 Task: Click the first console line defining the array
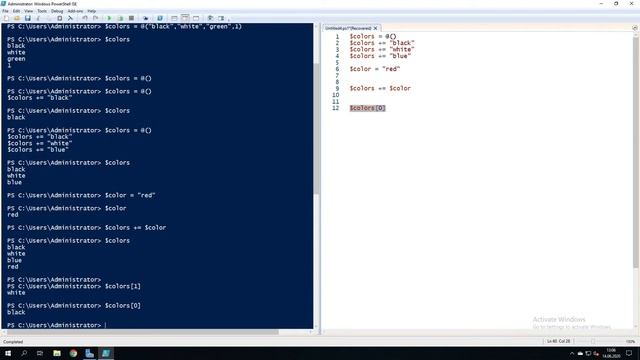(124, 27)
